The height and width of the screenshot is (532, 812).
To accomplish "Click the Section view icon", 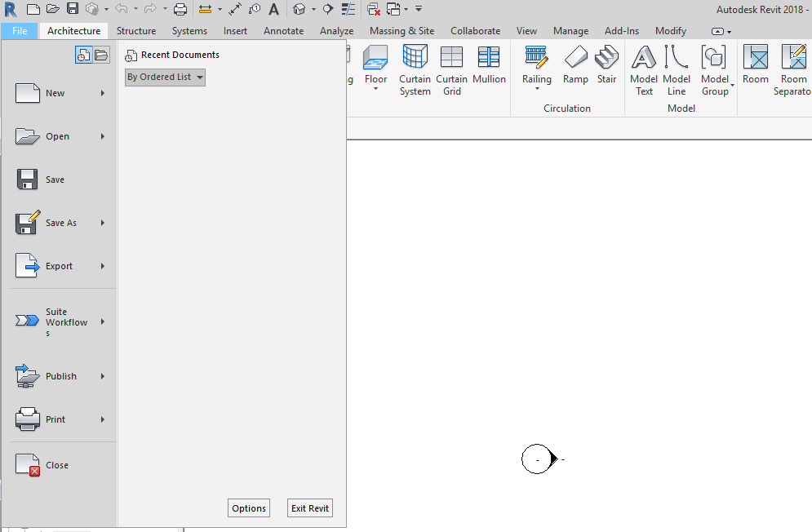I will tap(328, 9).
